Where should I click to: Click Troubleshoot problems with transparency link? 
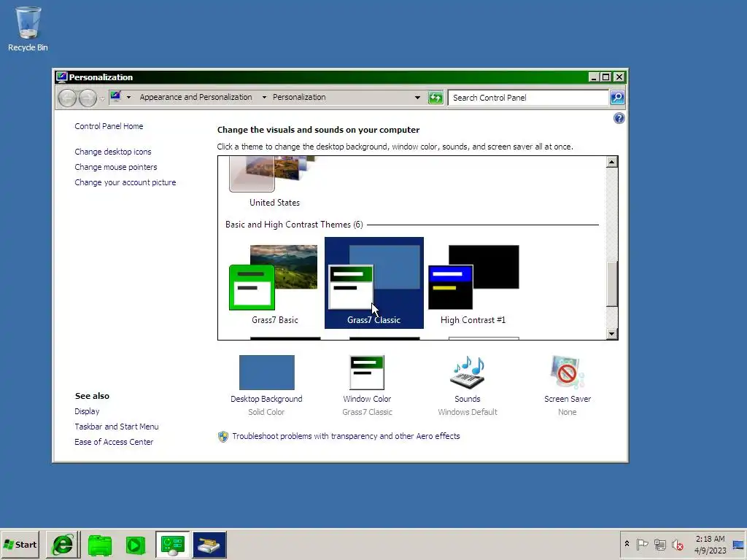[x=346, y=436]
